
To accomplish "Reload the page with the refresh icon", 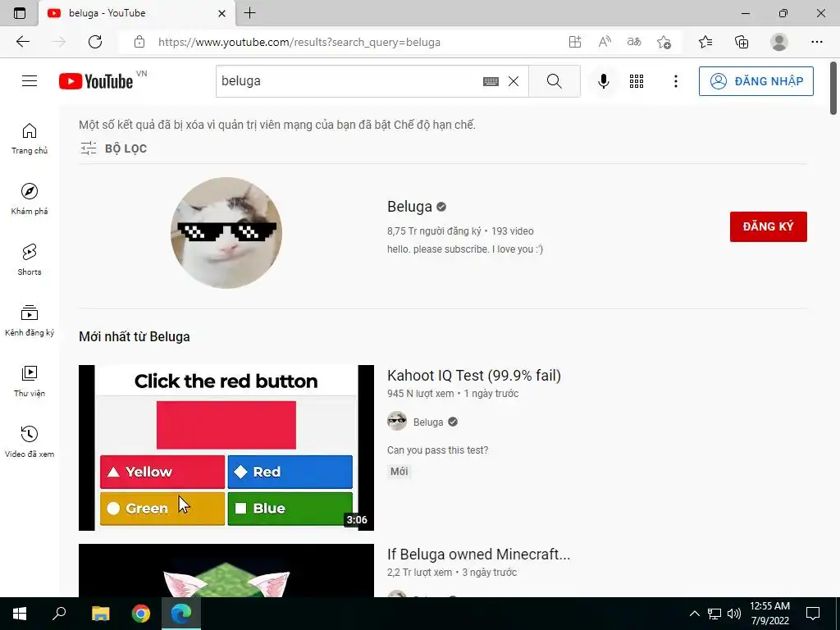I will click(x=95, y=42).
